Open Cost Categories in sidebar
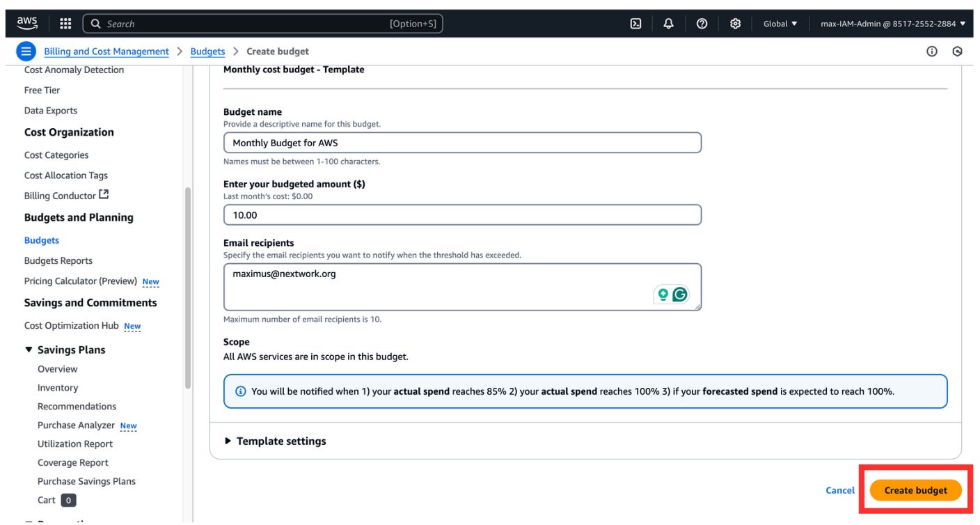The height and width of the screenshot is (525, 980). [x=56, y=155]
